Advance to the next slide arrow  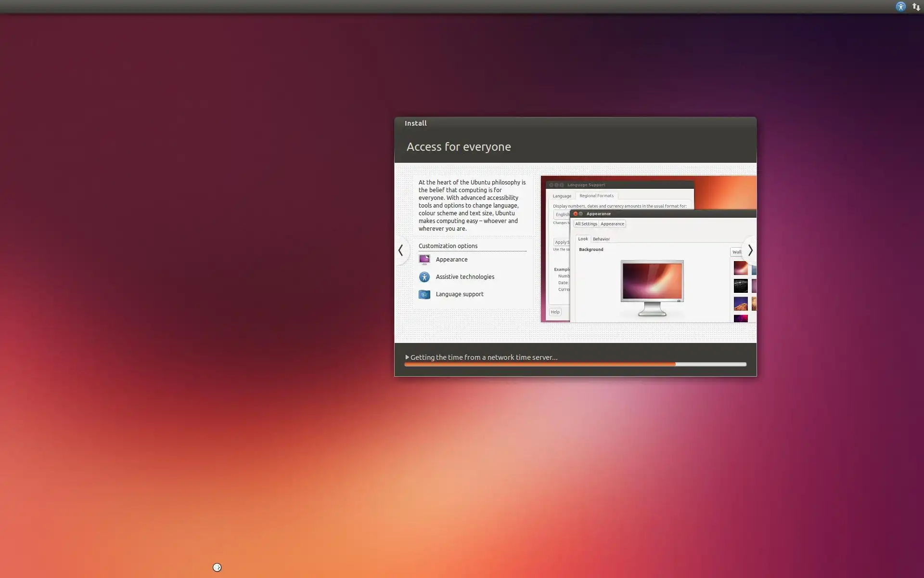[x=750, y=250]
